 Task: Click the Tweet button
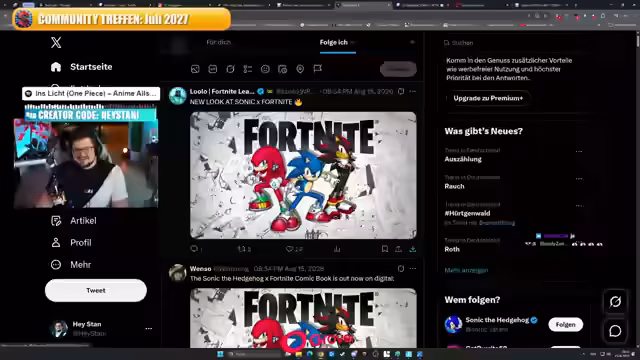pyautogui.click(x=96, y=291)
